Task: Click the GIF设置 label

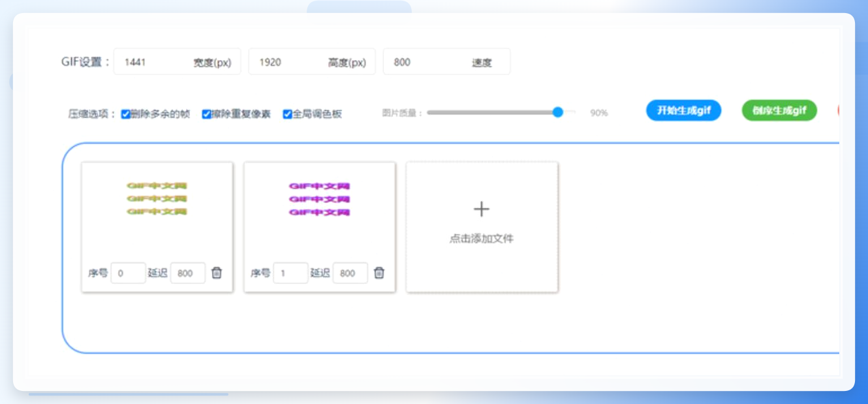Action: tap(86, 62)
